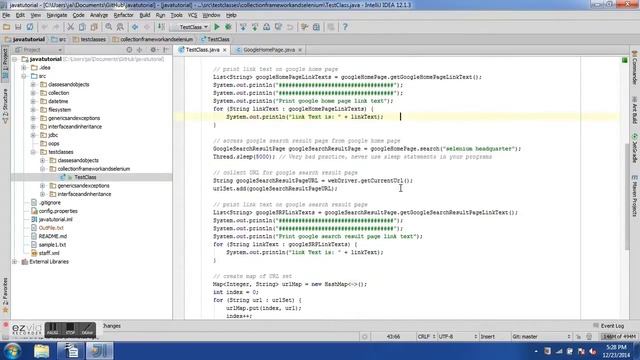Viewport: 640px width, 360px height.
Task: Open the Git: master branch dropdown
Action: tap(541, 337)
